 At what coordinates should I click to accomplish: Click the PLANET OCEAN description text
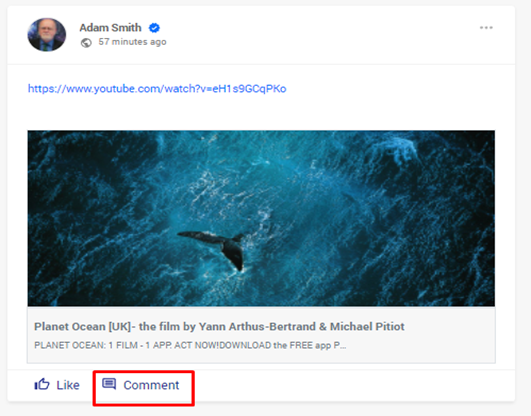point(190,345)
